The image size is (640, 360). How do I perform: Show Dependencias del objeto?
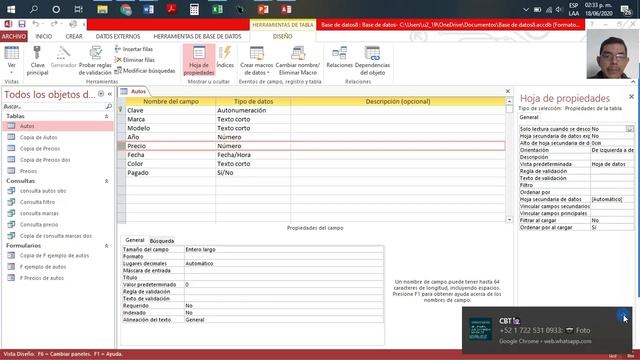(x=372, y=60)
